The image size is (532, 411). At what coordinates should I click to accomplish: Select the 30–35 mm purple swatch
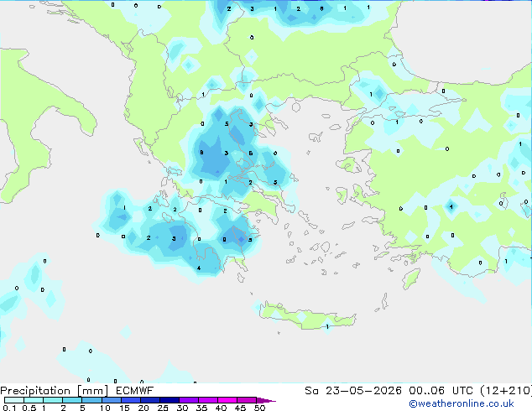[188, 400]
